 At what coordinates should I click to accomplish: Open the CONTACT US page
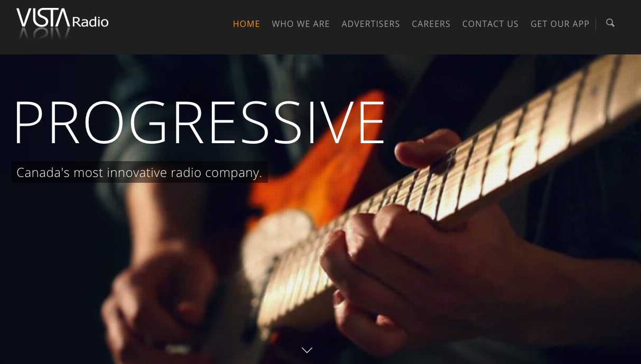[x=490, y=24]
